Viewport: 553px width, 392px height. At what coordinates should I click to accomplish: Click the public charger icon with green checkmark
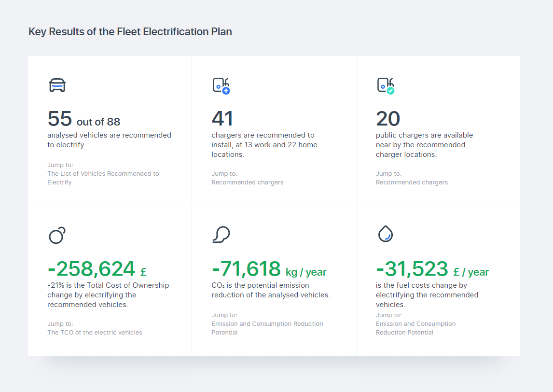pyautogui.click(x=385, y=85)
